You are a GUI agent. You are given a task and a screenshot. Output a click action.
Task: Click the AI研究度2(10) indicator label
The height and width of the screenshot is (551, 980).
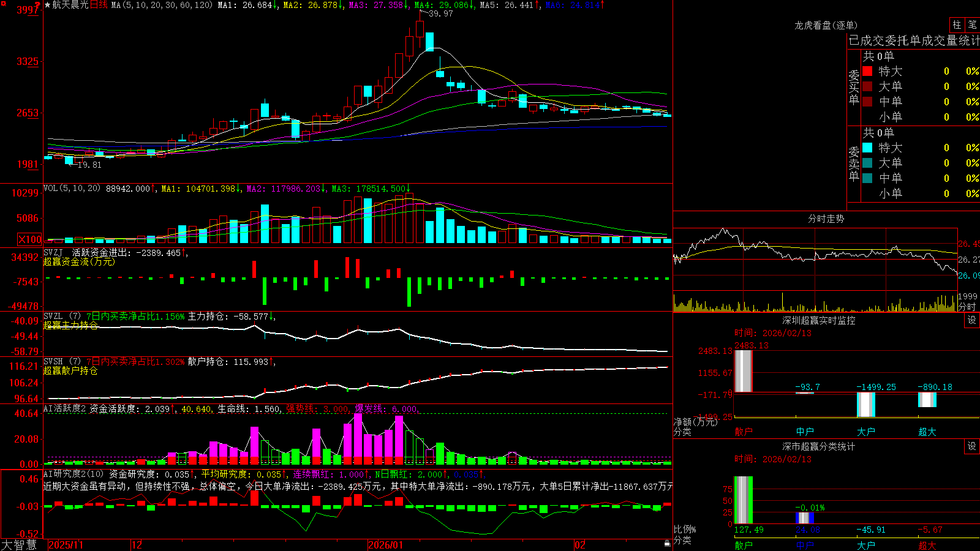pos(73,474)
